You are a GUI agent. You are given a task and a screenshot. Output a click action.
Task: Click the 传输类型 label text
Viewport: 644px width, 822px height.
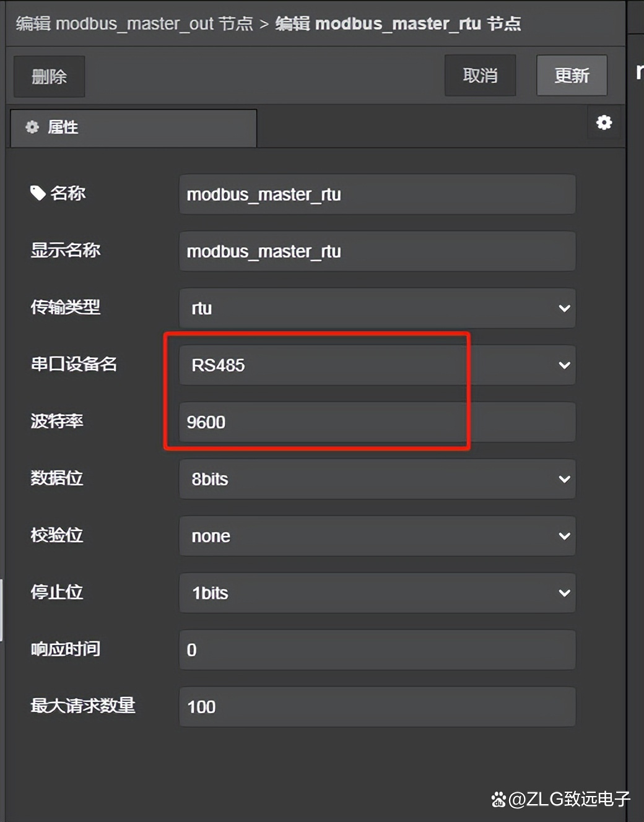coord(66,307)
